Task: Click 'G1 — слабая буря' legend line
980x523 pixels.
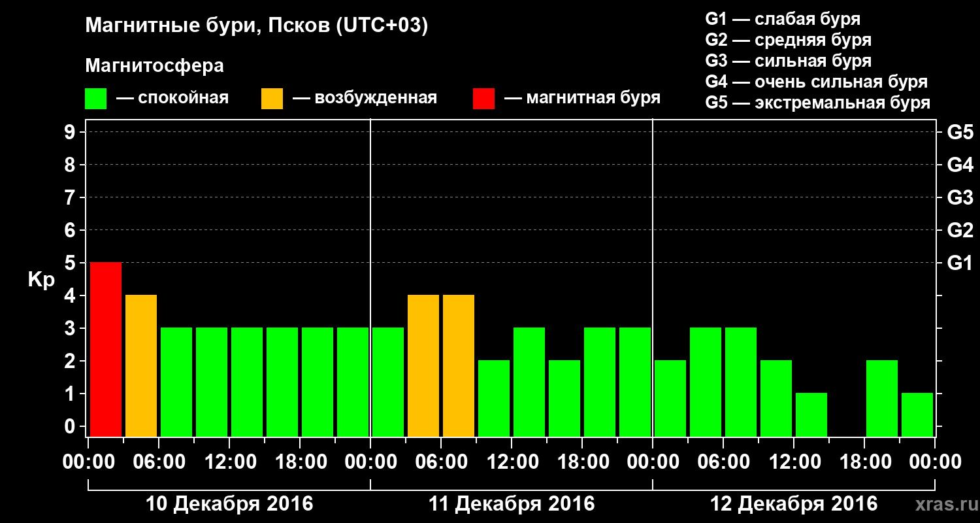Action: point(783,19)
